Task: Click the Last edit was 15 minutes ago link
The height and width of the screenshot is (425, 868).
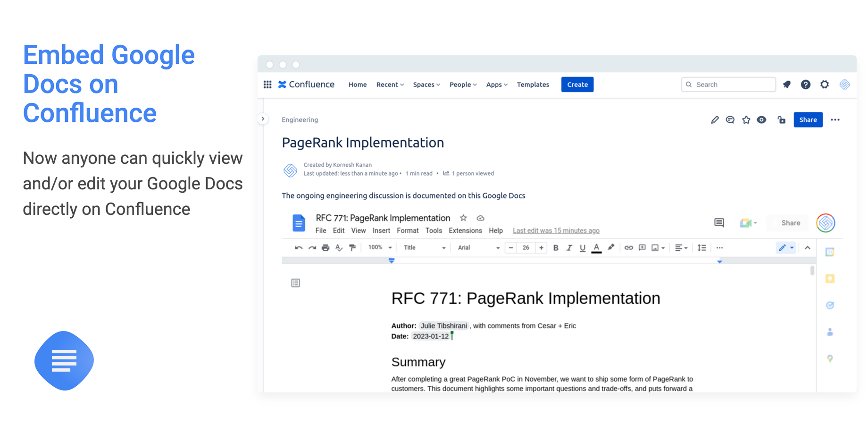Action: (556, 231)
